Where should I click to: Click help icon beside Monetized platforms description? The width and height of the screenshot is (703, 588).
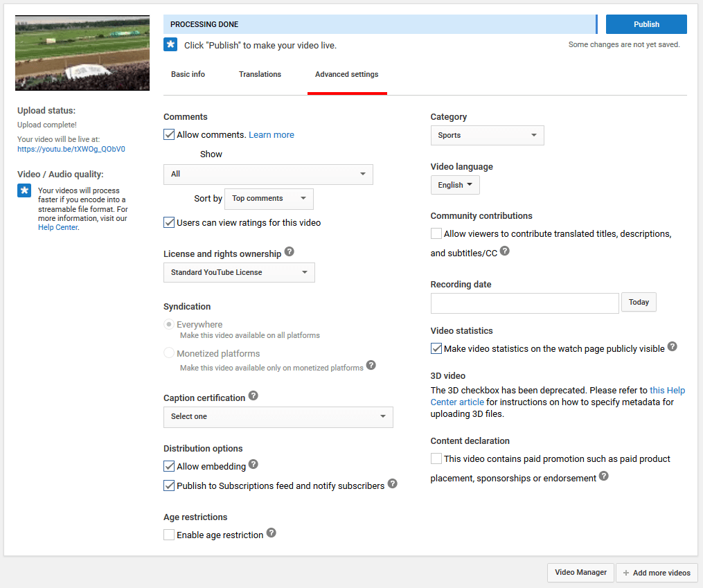371,365
